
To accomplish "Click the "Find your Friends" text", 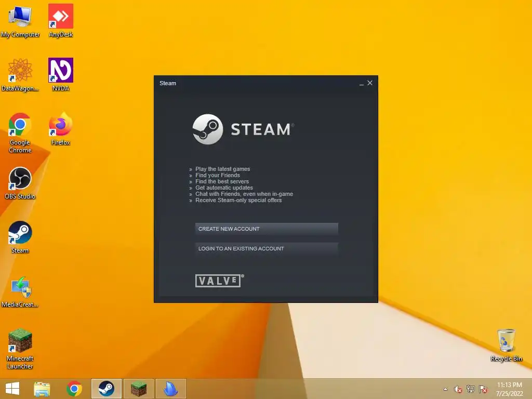I will tap(218, 176).
